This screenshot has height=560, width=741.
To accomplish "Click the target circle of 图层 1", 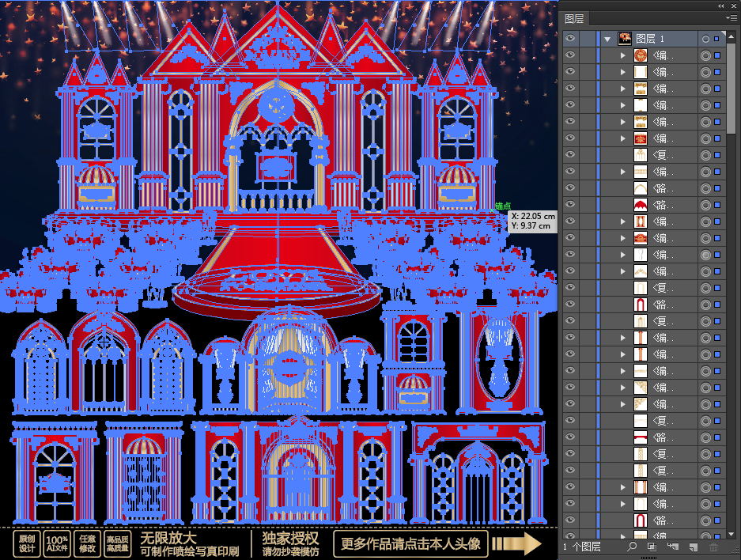I will pyautogui.click(x=705, y=39).
